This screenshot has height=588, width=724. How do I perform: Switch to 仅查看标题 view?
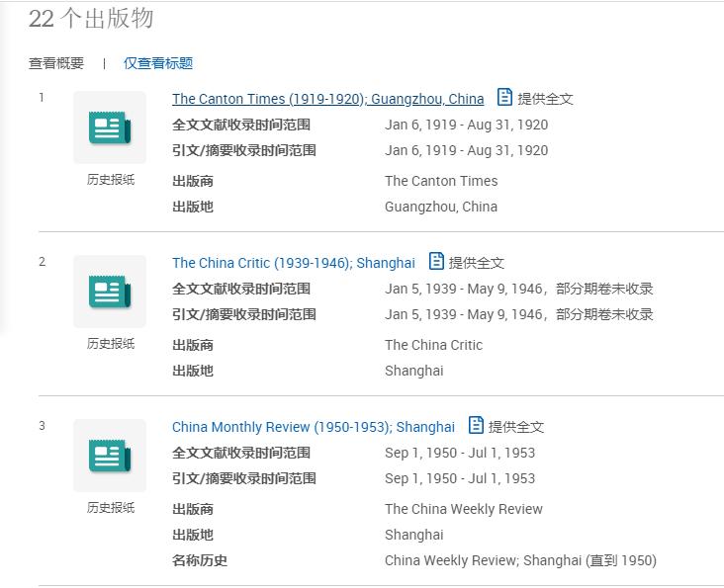158,63
